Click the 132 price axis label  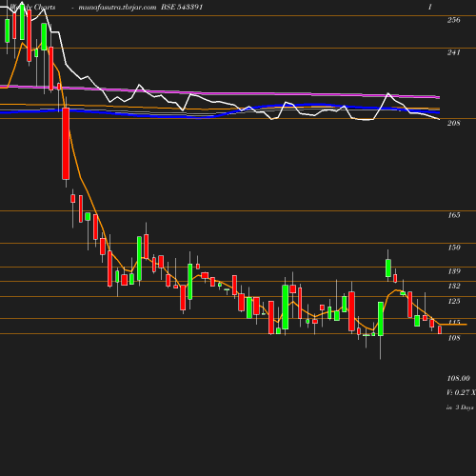point(454,286)
